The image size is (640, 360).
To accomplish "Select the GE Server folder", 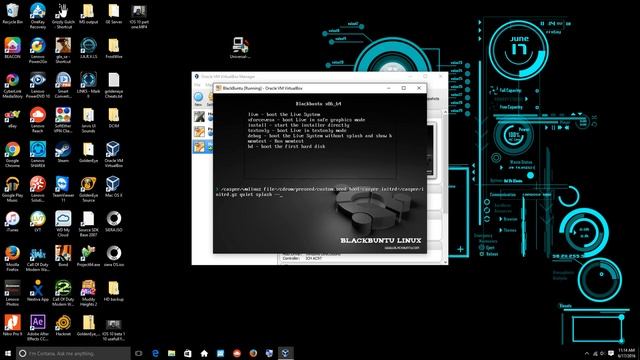I will pos(113,13).
